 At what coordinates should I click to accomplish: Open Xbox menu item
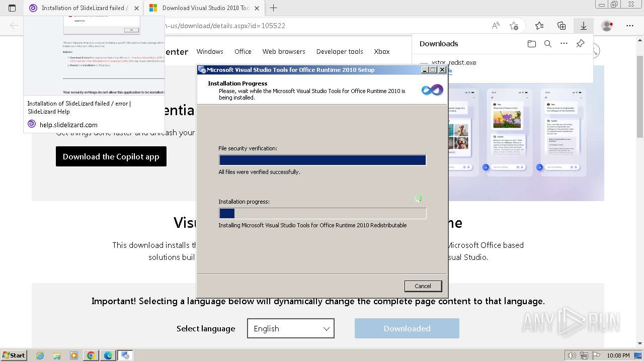click(382, 51)
